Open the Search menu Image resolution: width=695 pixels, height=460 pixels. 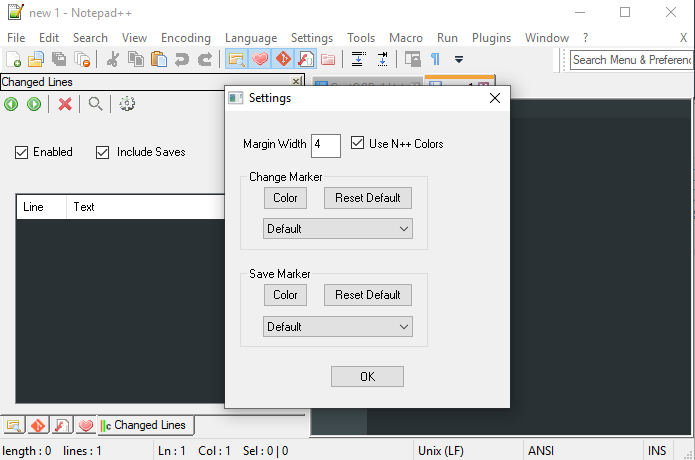(x=90, y=38)
